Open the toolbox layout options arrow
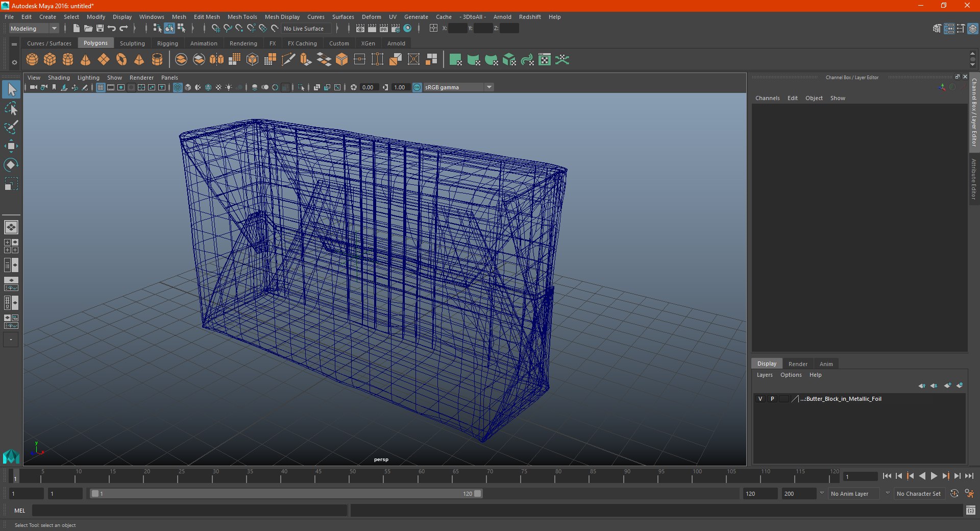The image size is (980, 531). [x=11, y=340]
